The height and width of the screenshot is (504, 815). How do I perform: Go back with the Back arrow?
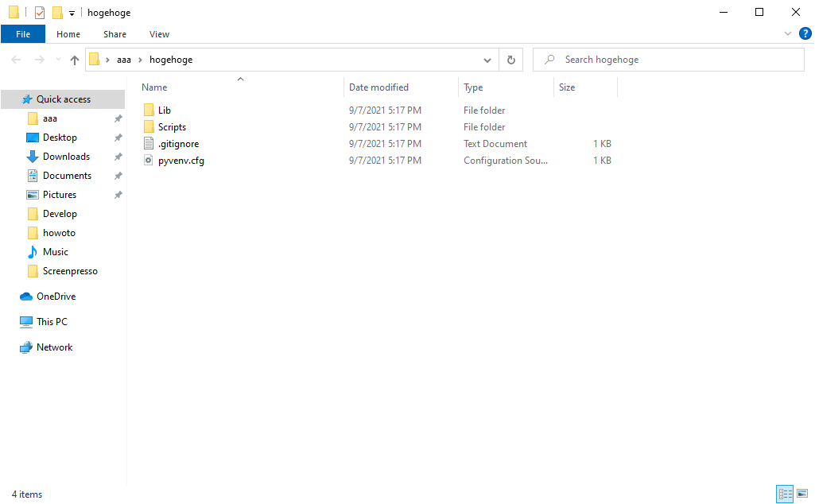16,60
